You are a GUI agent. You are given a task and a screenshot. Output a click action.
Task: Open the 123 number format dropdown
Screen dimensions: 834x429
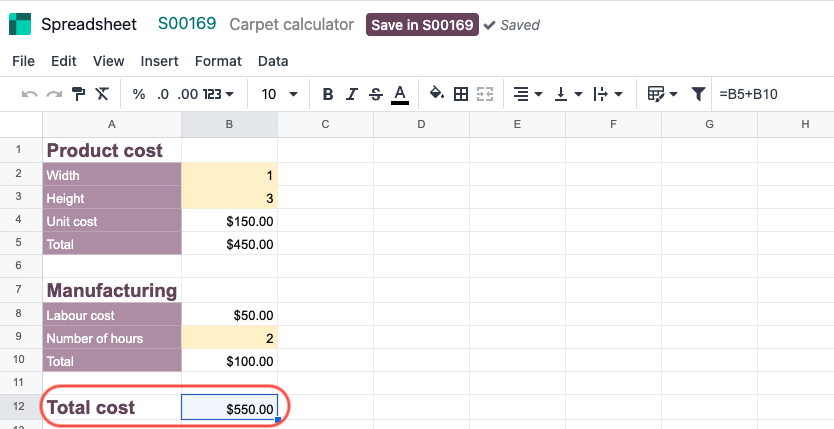tap(218, 94)
